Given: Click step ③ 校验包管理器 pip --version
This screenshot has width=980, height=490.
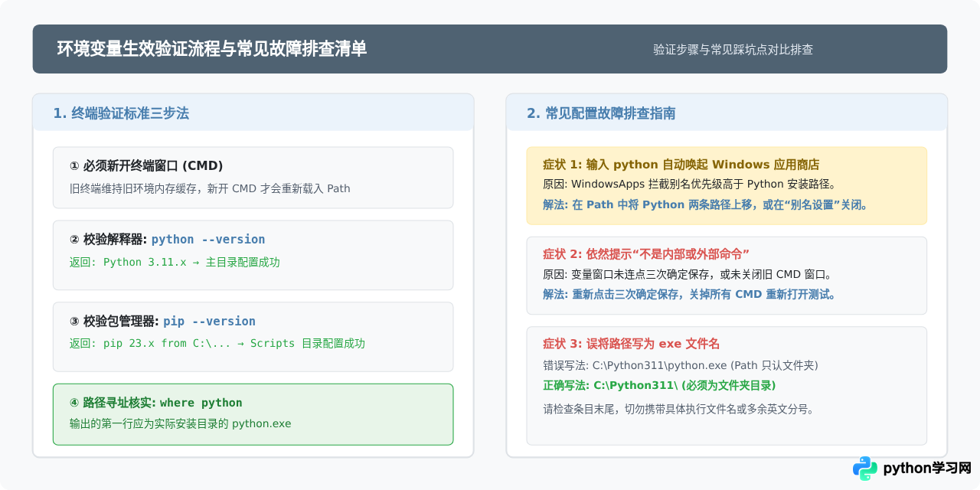Looking at the screenshot, I should [162, 321].
